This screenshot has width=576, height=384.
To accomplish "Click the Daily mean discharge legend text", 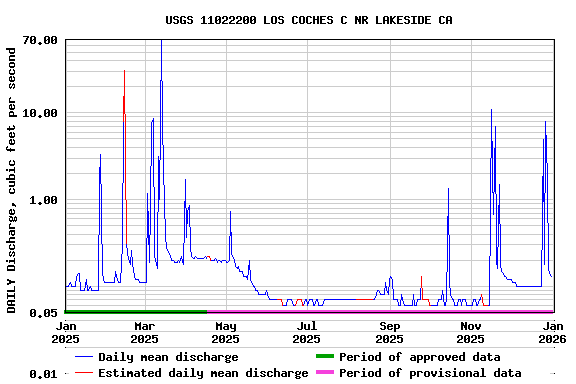I will (168, 357).
